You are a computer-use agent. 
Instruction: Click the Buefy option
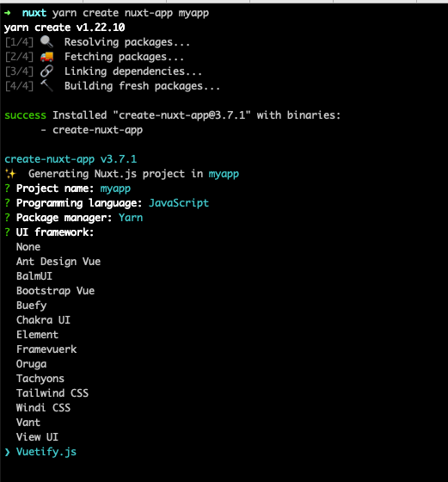(31, 306)
